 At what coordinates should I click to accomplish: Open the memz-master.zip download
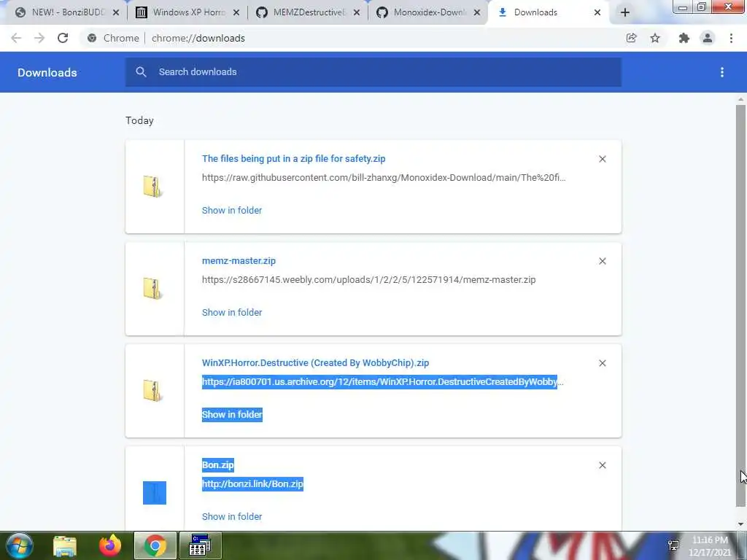point(239,260)
